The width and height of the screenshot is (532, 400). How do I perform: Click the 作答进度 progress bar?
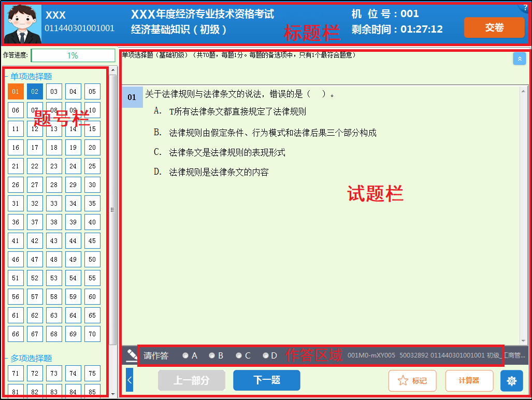click(x=73, y=55)
